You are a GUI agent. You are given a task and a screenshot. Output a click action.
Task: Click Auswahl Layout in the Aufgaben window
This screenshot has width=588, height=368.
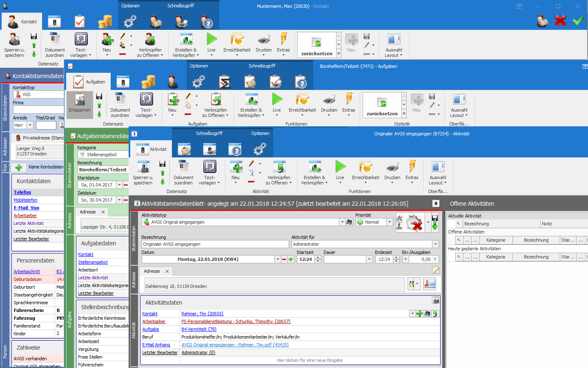tap(459, 105)
